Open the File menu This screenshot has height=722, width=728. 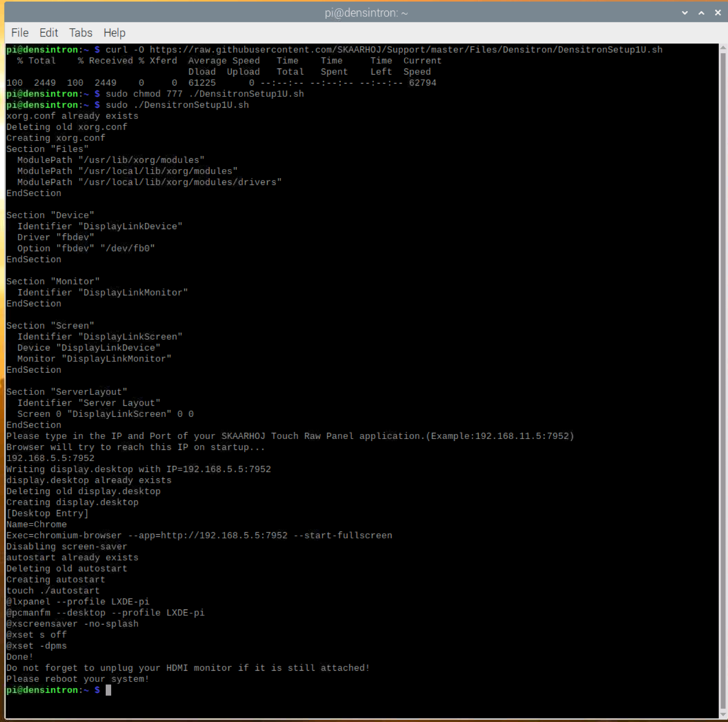click(20, 33)
